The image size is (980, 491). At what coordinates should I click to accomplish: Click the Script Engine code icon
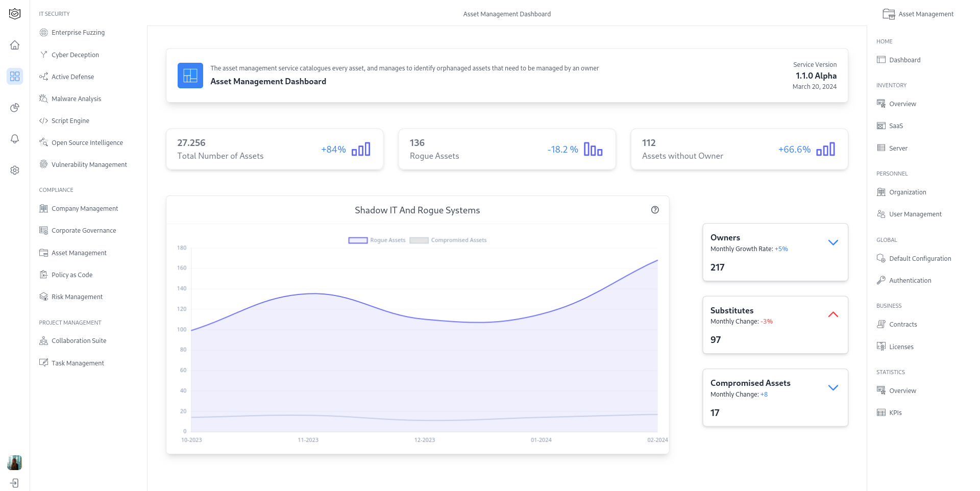(43, 120)
